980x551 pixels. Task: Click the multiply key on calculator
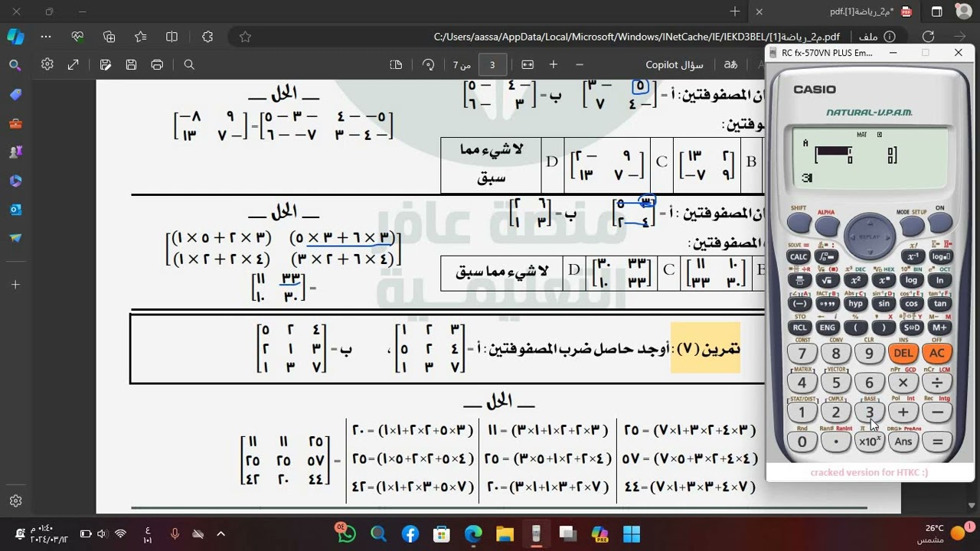(903, 383)
